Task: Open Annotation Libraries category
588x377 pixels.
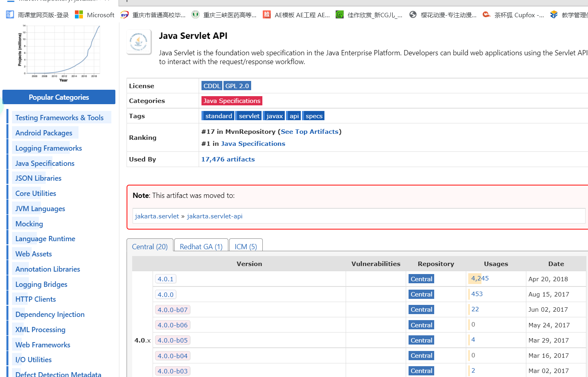Action: [48, 269]
